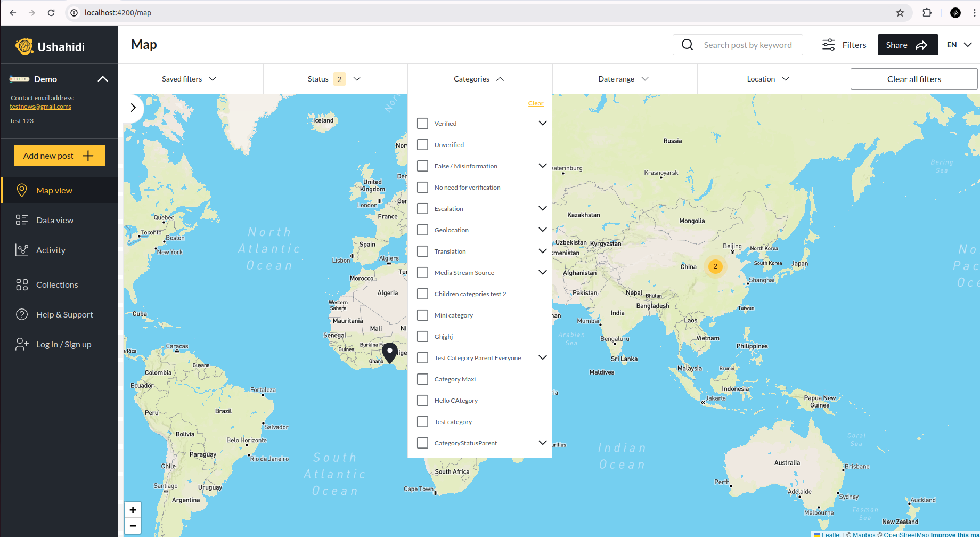The image size is (980, 537).
Task: Bookmark this page with the star icon
Action: click(900, 13)
